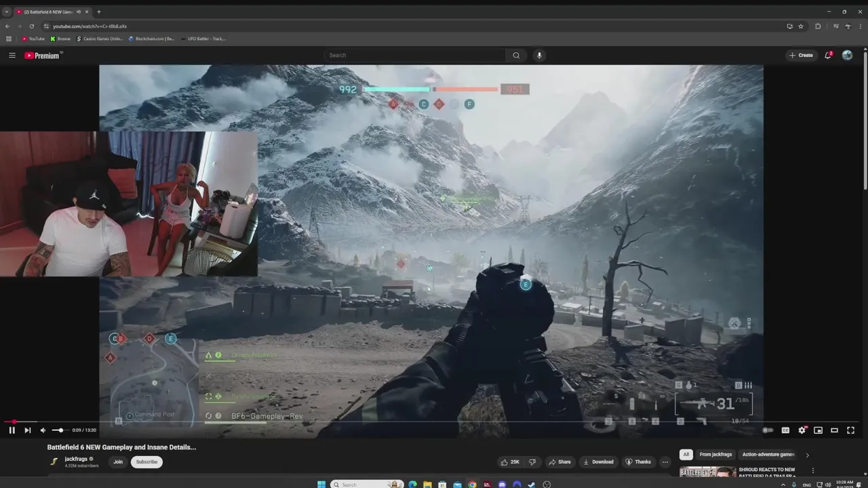Open the Windows Start menu
Screen dimensions: 868x488
[321, 484]
